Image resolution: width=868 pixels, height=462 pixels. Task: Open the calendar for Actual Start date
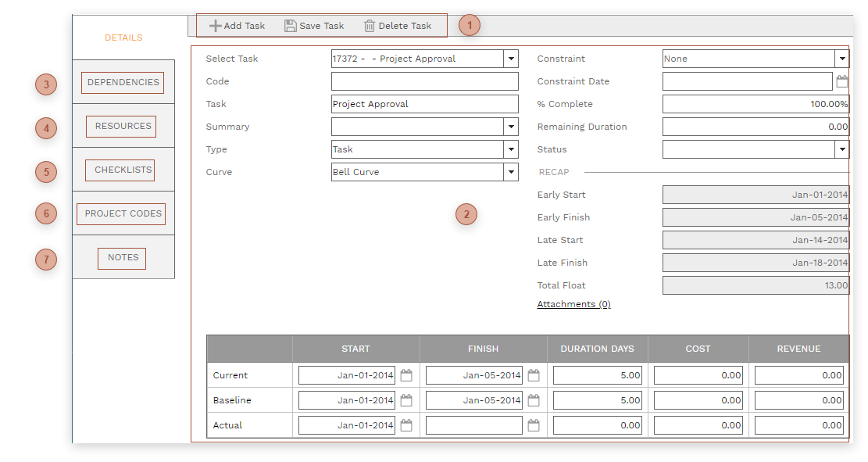[406, 424]
